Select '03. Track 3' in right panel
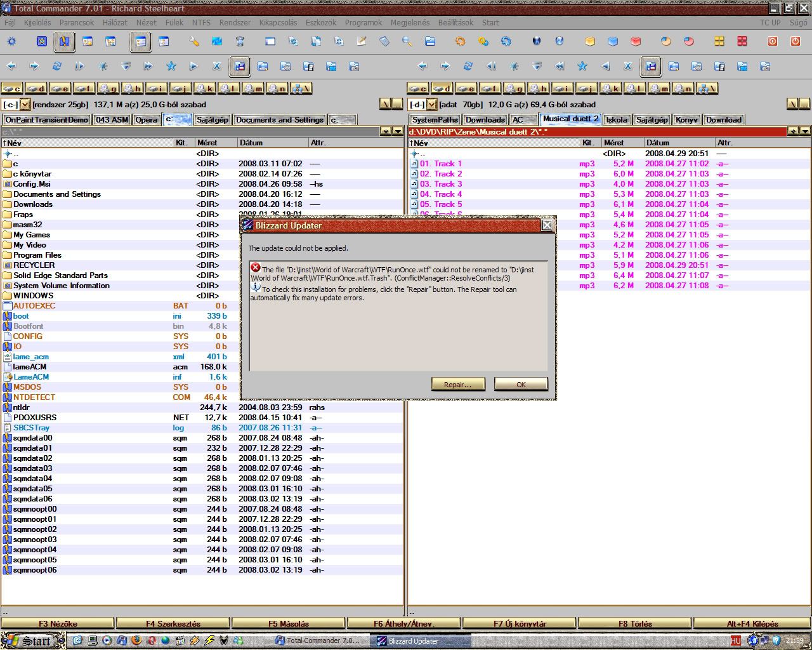The image size is (812, 650). 609,184
